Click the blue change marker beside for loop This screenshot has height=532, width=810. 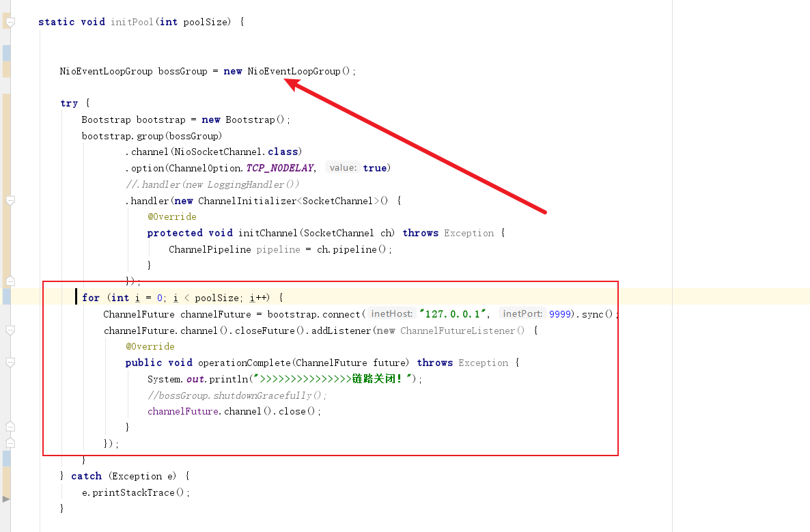pyautogui.click(x=6, y=297)
